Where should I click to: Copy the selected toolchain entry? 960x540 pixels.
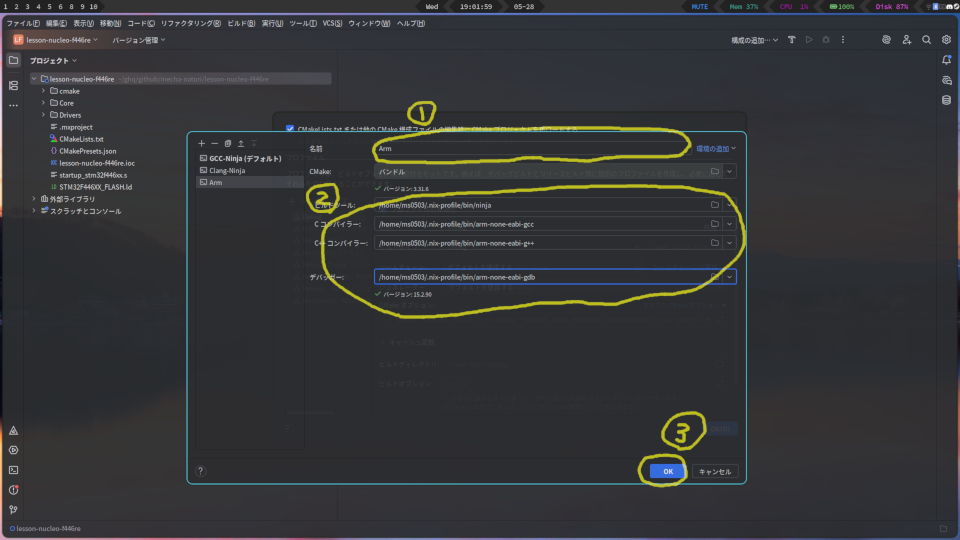227,144
